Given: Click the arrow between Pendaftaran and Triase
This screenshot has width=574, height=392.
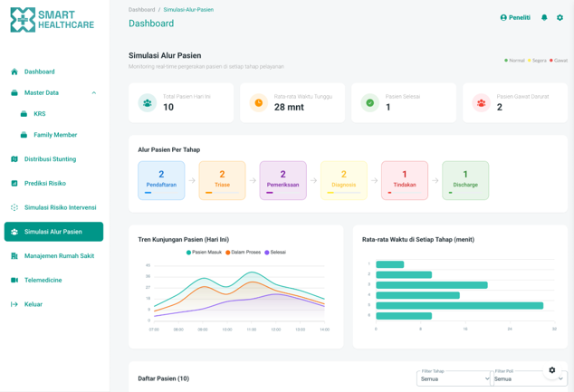Looking at the screenshot, I should click(192, 180).
